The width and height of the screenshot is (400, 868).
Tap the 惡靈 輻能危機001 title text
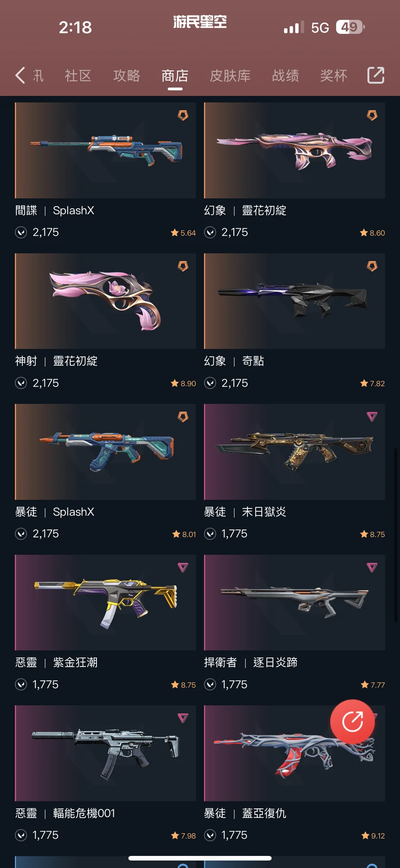(65, 813)
